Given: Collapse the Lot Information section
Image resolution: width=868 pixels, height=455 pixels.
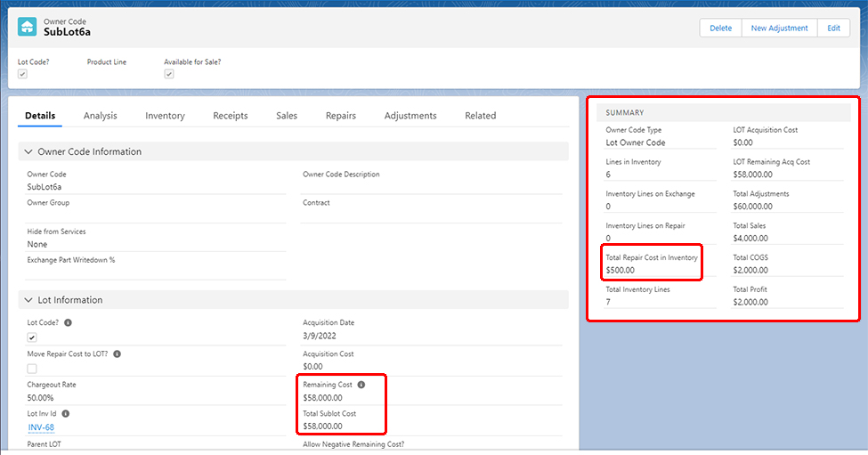Looking at the screenshot, I should pyautogui.click(x=28, y=300).
